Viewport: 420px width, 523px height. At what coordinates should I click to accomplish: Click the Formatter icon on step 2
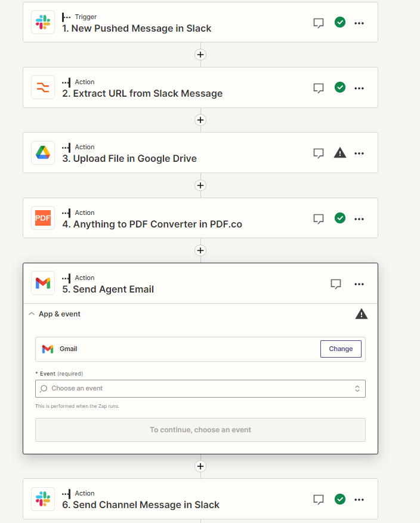[43, 87]
